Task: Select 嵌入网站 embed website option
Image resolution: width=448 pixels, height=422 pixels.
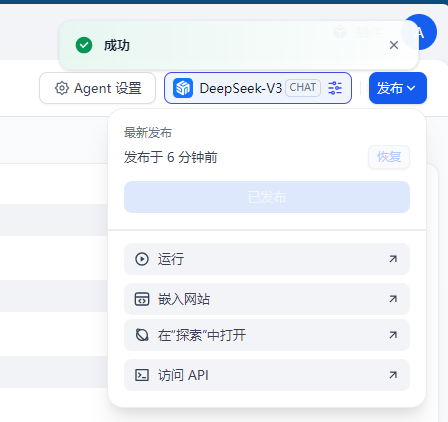Action: 267,299
